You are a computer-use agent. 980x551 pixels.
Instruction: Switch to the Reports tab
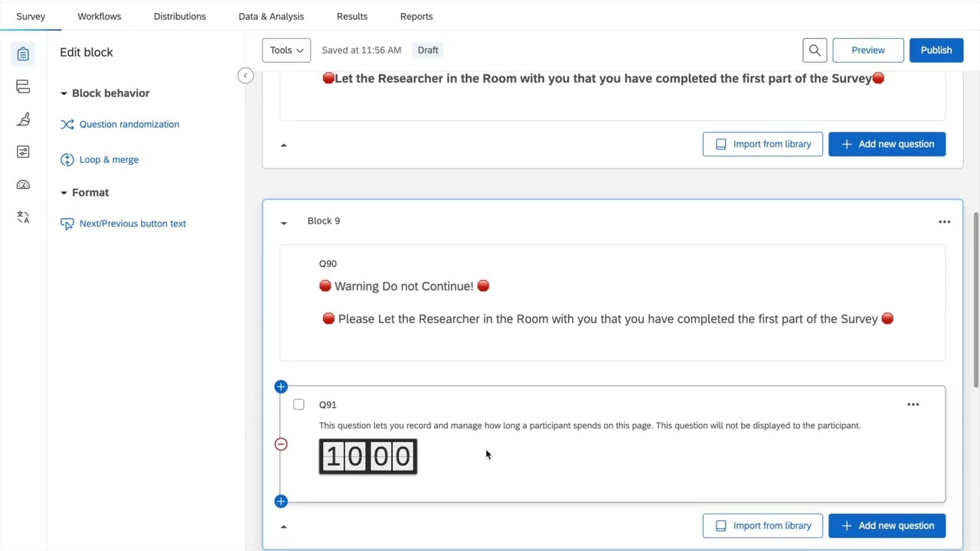(416, 16)
